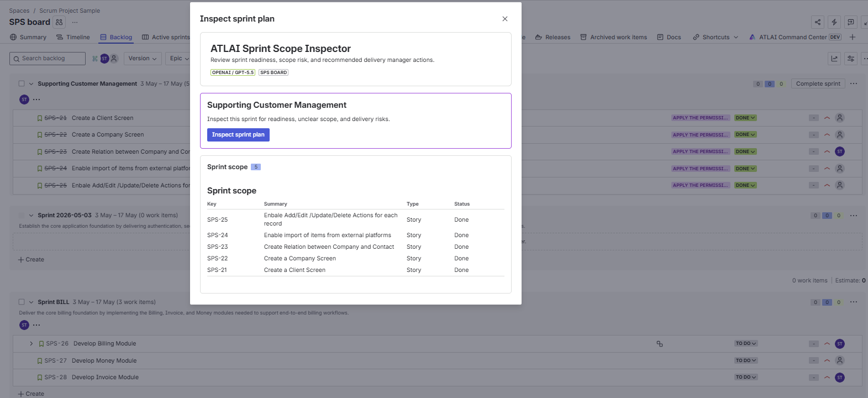This screenshot has height=398, width=868.
Task: Collapse the Sprint BILL section
Action: click(31, 302)
